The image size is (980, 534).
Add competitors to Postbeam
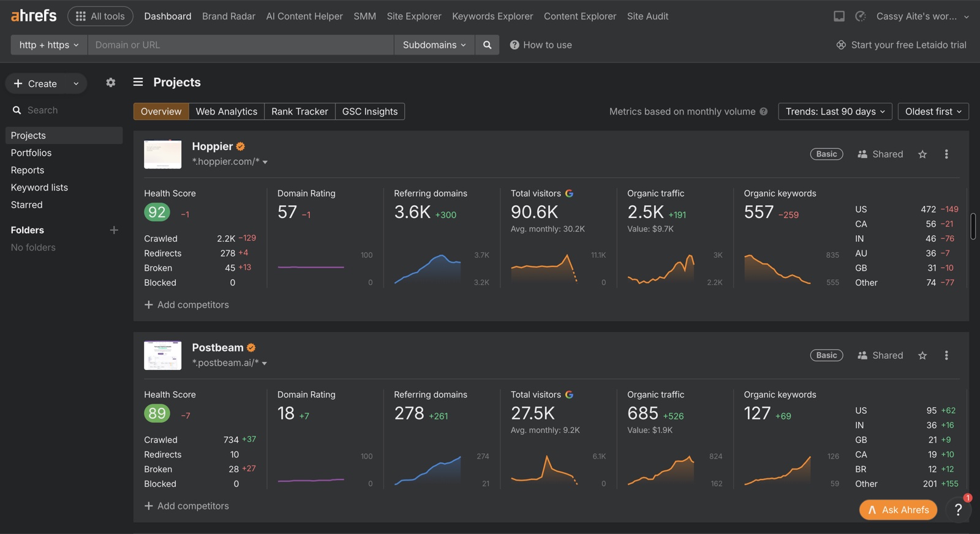186,506
